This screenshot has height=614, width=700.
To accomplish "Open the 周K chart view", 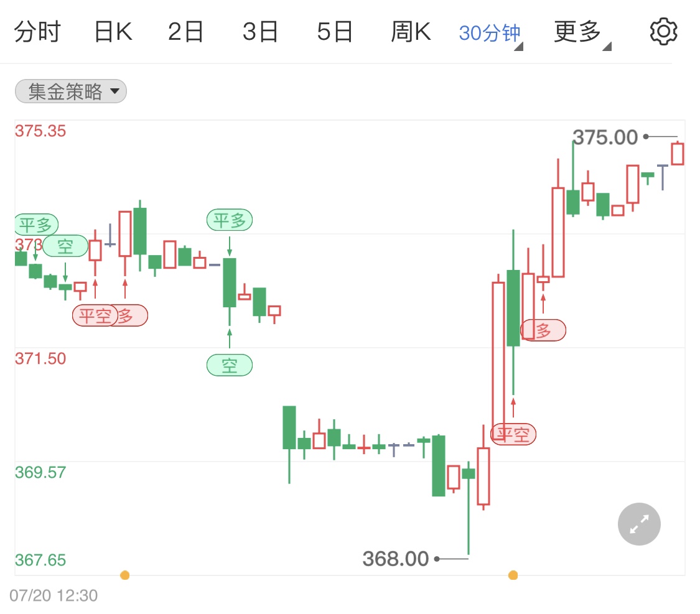I will (411, 32).
